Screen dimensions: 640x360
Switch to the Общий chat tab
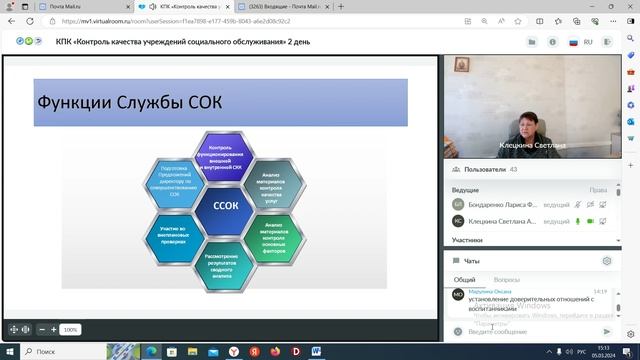[464, 280]
